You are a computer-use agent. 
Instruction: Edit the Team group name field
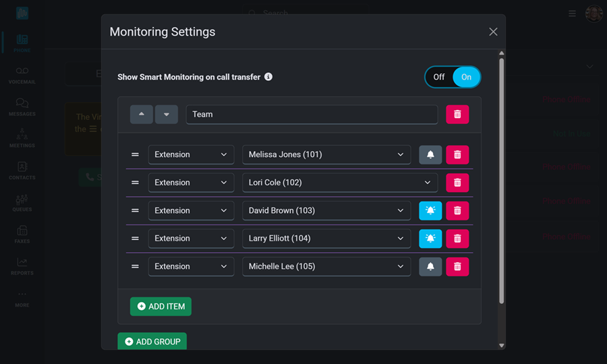click(312, 115)
